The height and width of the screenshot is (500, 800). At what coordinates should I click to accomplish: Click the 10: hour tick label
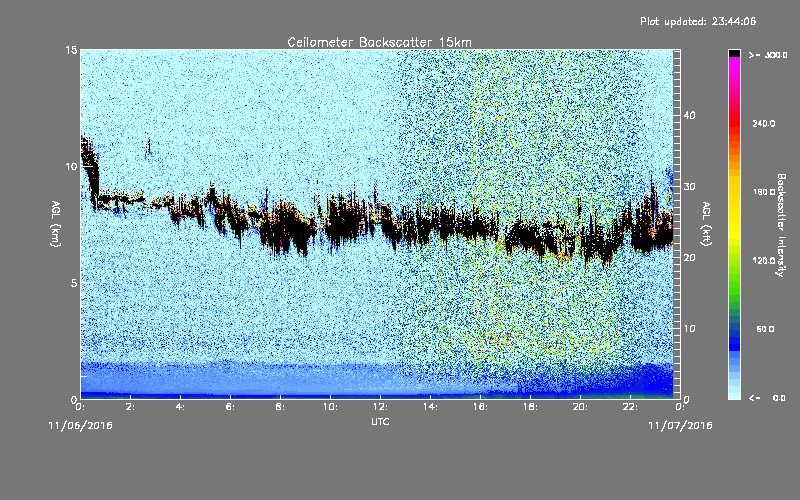(331, 407)
